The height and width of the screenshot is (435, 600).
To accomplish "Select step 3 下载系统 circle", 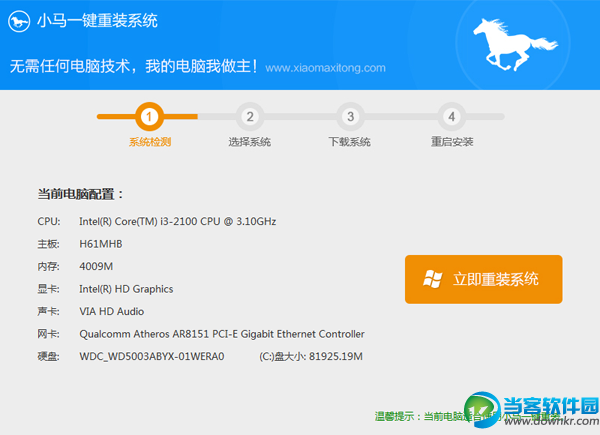I will [350, 116].
